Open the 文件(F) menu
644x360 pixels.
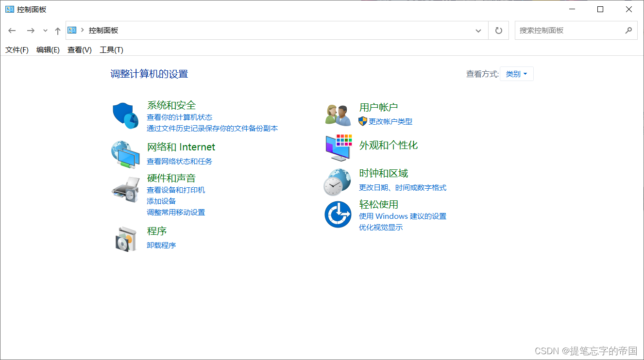coord(17,49)
